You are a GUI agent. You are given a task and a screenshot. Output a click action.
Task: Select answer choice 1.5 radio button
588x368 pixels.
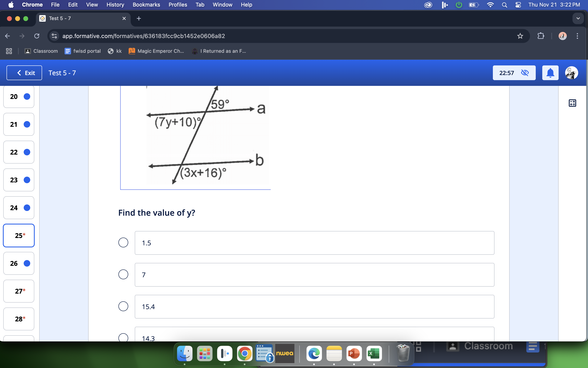click(x=123, y=242)
